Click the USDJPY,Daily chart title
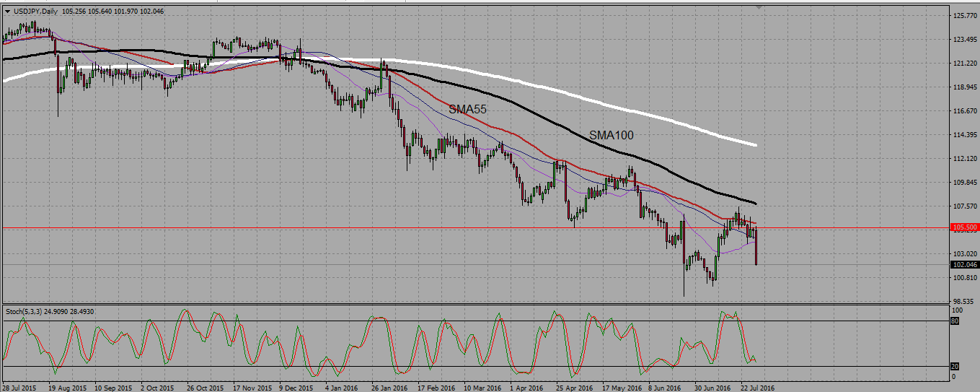Image resolution: width=980 pixels, height=392 pixels. tap(35, 11)
